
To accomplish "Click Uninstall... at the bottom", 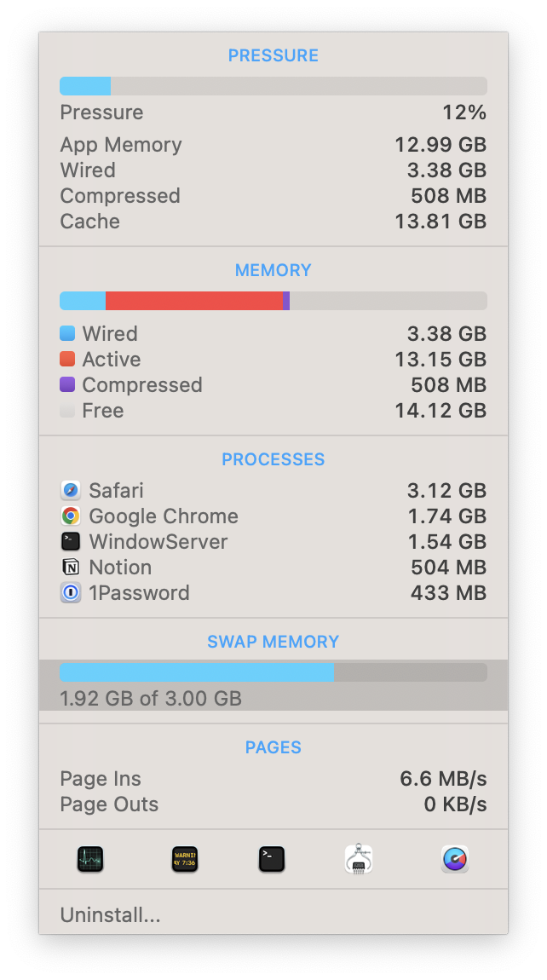I will coord(110,916).
